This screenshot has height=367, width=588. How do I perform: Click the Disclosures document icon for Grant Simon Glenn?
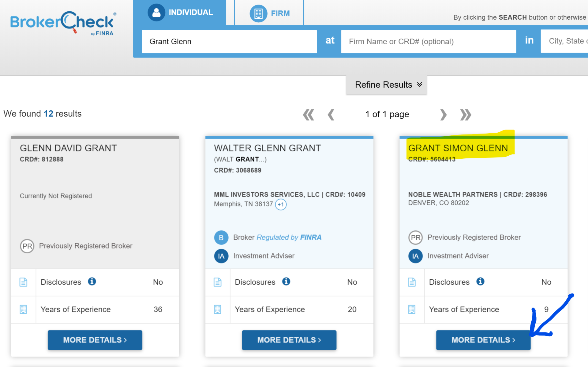(412, 282)
